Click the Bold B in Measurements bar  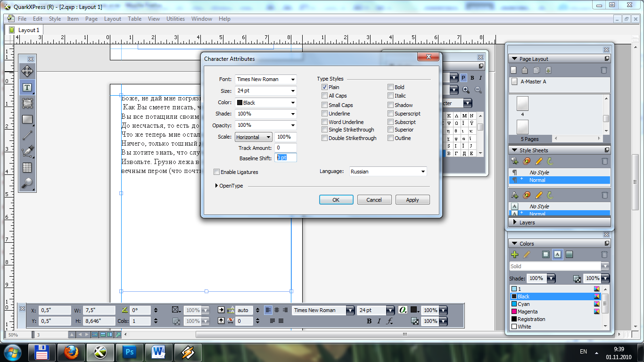tap(369, 321)
